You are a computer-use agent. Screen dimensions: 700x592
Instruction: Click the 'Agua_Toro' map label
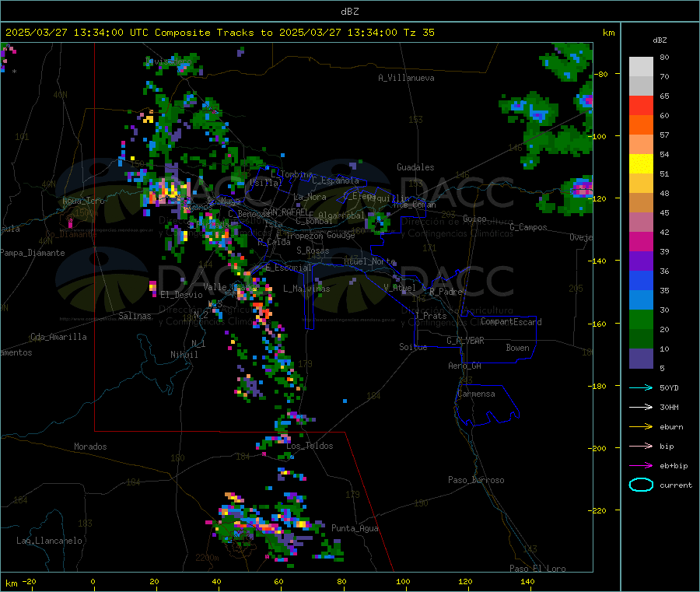point(83,201)
